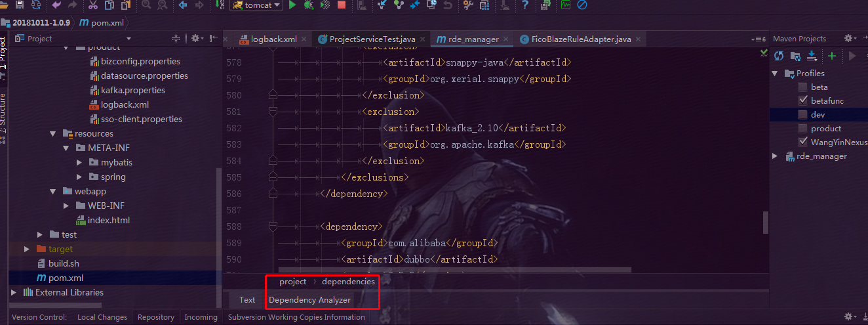Expand External Libraries node
Image resolution: width=868 pixels, height=325 pixels.
(14, 292)
